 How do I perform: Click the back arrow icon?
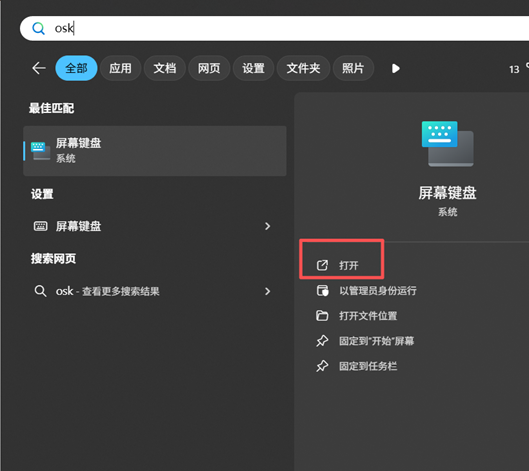click(39, 68)
